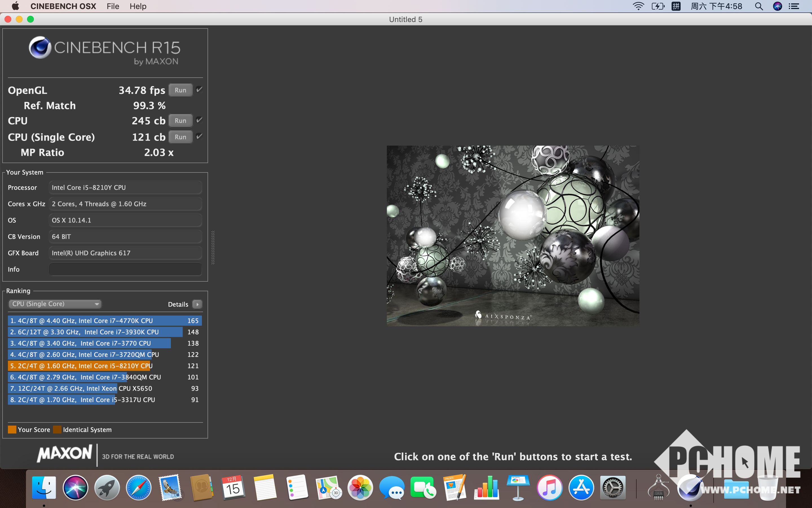Open Messages app in dock

pyautogui.click(x=392, y=487)
